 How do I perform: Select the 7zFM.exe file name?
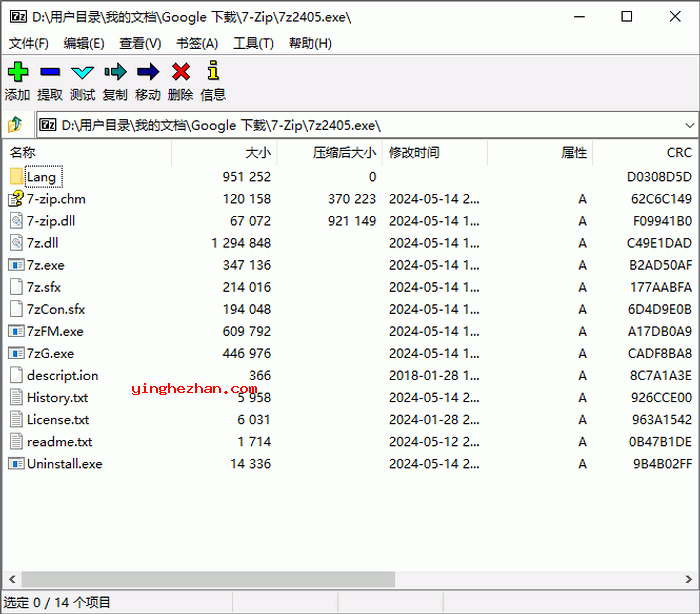(x=55, y=331)
